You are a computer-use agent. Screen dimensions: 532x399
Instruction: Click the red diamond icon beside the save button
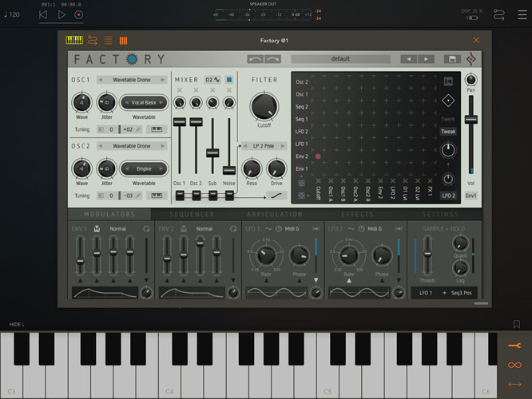pyautogui.click(x=471, y=59)
